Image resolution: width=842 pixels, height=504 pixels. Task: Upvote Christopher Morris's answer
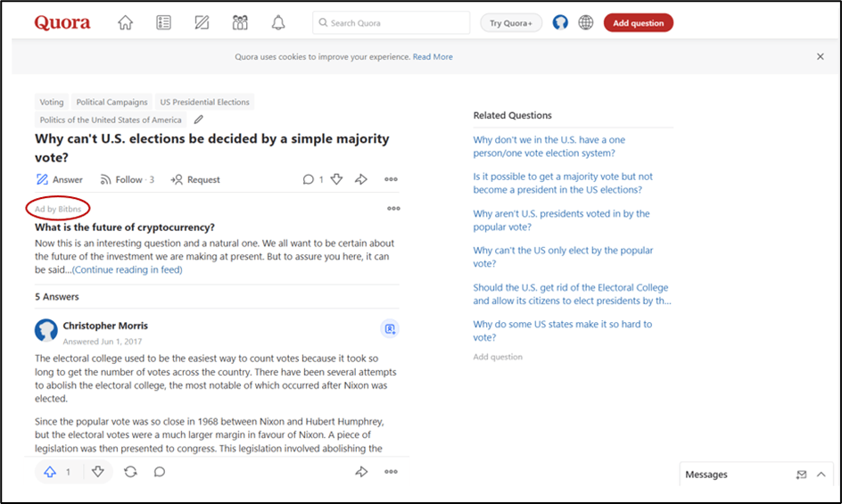pyautogui.click(x=50, y=472)
